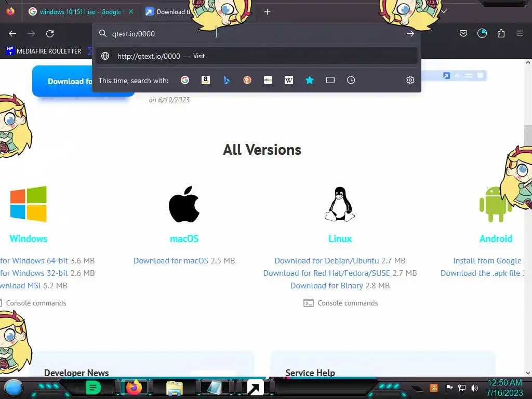Open the Firefox hamburger application menu

click(520, 33)
